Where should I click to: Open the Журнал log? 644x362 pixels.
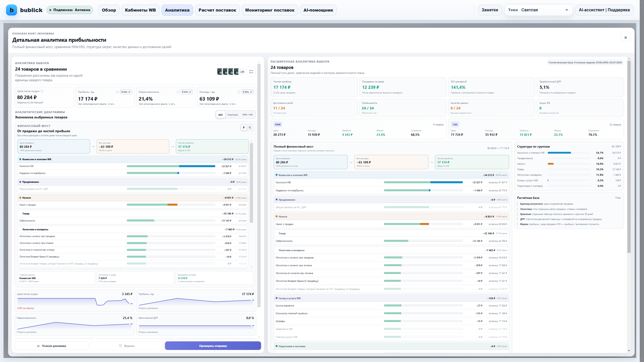coord(127,346)
